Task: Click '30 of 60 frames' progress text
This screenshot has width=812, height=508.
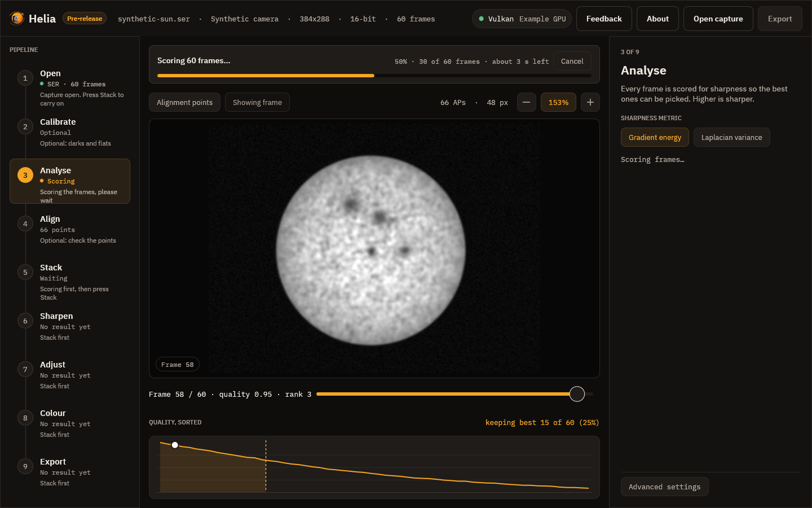Action: (449, 62)
